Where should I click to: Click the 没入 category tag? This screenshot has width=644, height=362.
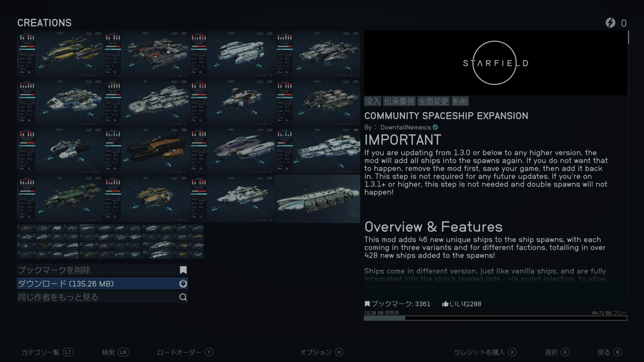click(x=372, y=101)
